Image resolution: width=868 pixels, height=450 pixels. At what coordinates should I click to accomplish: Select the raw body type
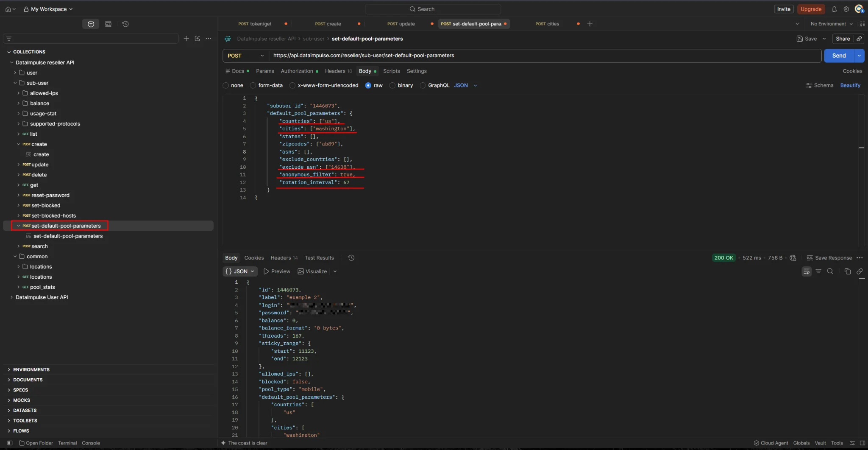[368, 85]
